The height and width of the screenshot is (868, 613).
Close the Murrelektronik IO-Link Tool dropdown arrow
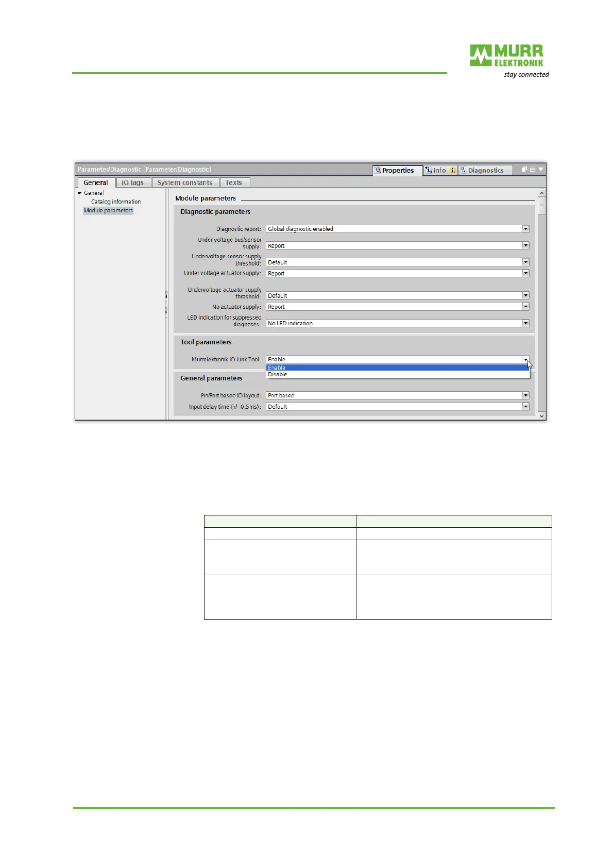525,359
